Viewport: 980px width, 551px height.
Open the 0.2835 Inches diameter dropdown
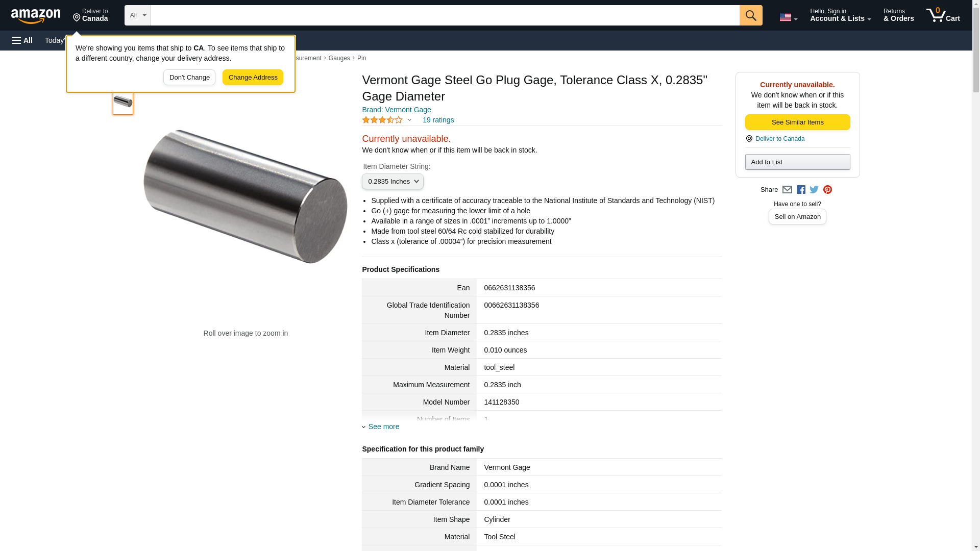(x=393, y=182)
